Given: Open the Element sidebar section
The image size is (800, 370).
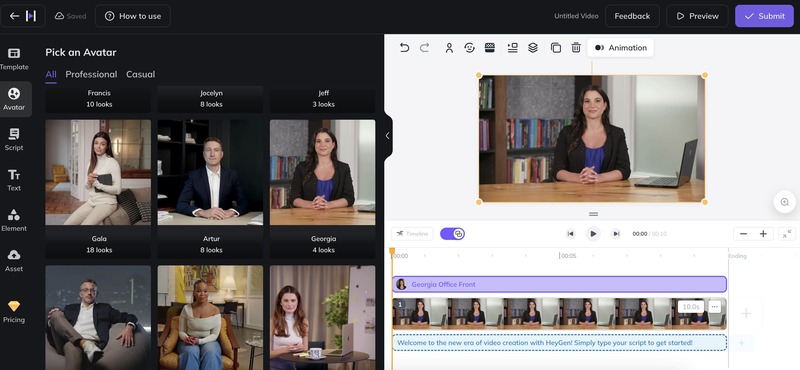Looking at the screenshot, I should tap(14, 220).
